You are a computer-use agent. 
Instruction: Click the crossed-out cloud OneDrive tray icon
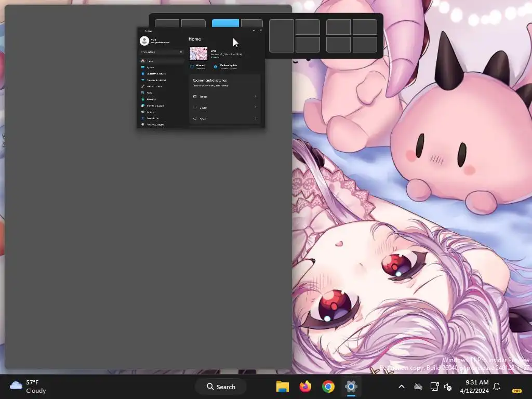(x=418, y=387)
